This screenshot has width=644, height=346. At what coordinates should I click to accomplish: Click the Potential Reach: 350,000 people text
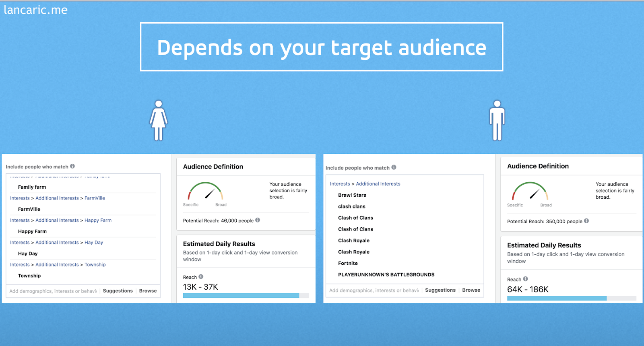click(x=545, y=221)
